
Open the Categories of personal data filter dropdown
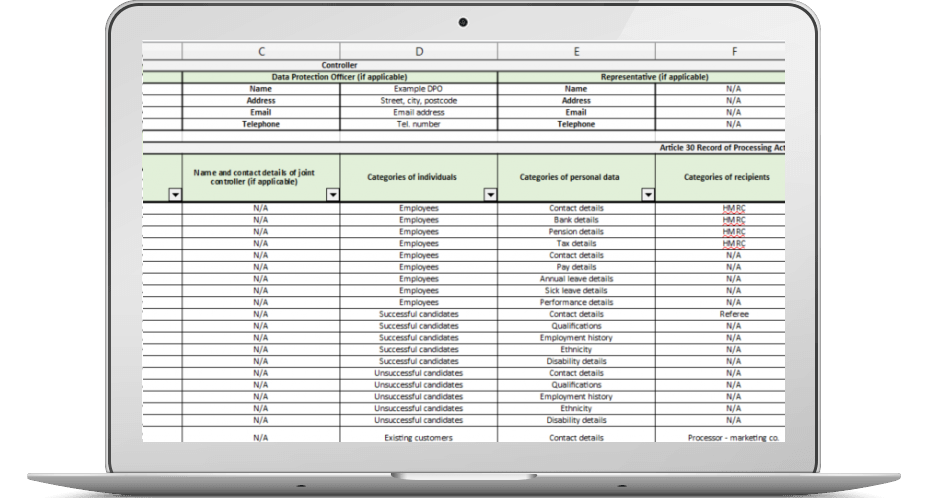(648, 195)
